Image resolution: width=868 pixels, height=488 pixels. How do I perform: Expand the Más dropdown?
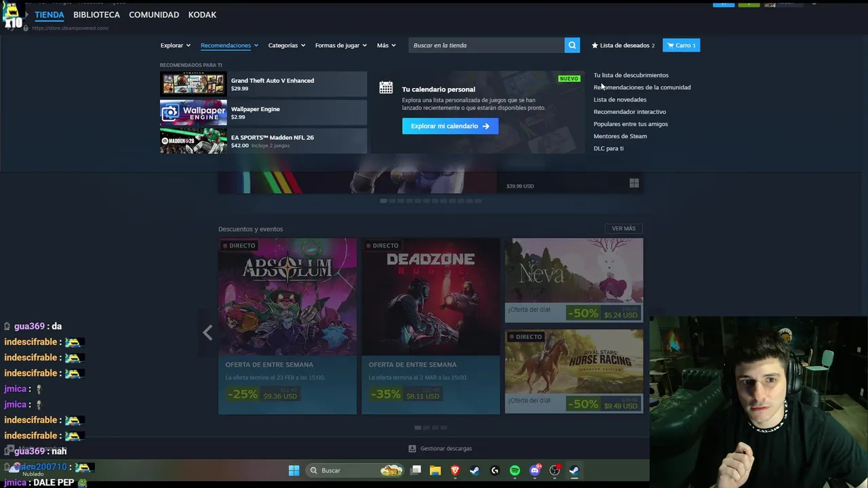[x=387, y=45]
